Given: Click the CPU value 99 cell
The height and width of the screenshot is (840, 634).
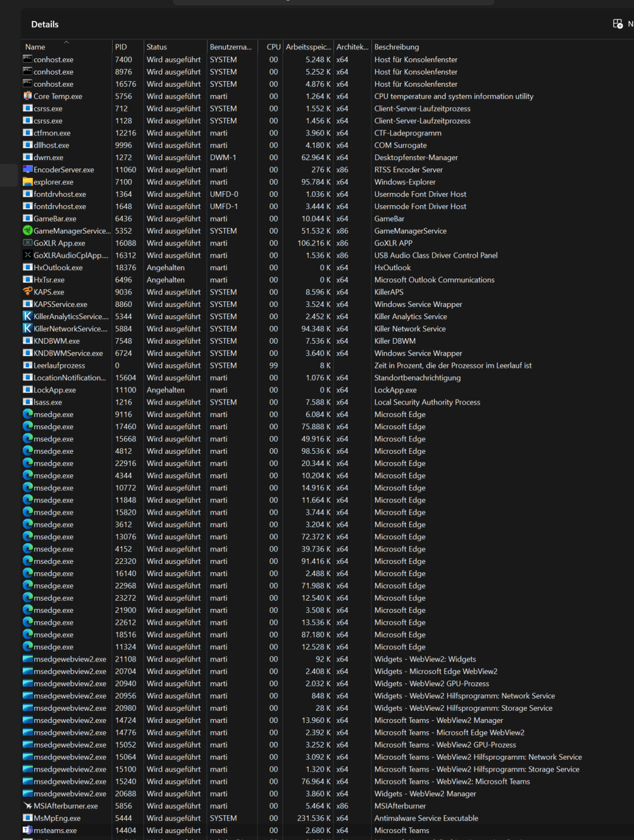Looking at the screenshot, I should 273,365.
